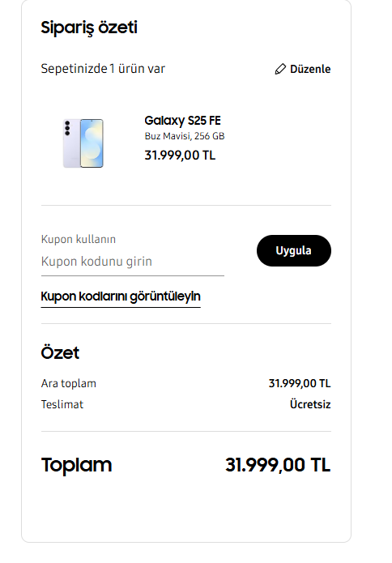
Task: Open the Düzenle edit link
Action: click(x=303, y=69)
